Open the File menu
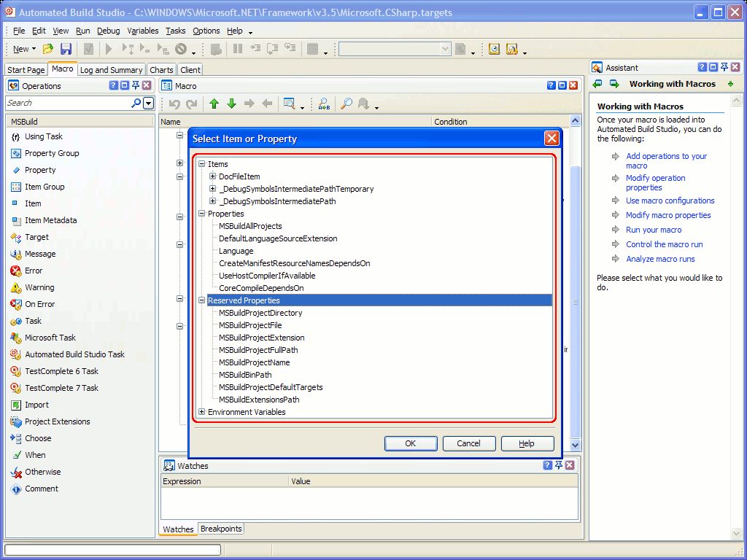Image resolution: width=747 pixels, height=560 pixels. coord(19,31)
